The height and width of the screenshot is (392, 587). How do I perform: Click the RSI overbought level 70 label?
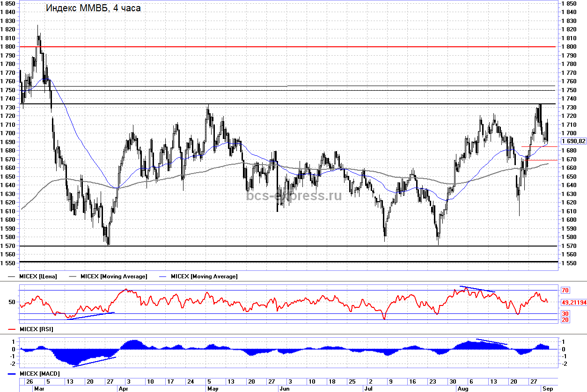pos(565,290)
